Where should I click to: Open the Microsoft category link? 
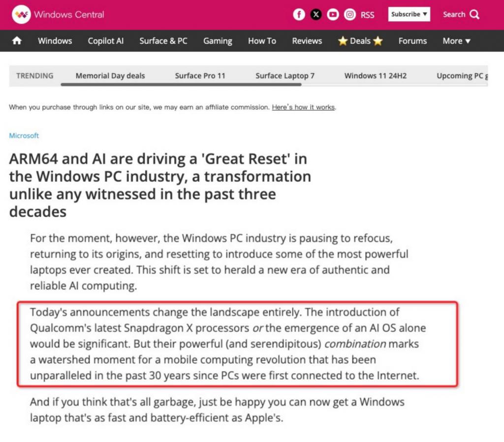[x=24, y=136]
